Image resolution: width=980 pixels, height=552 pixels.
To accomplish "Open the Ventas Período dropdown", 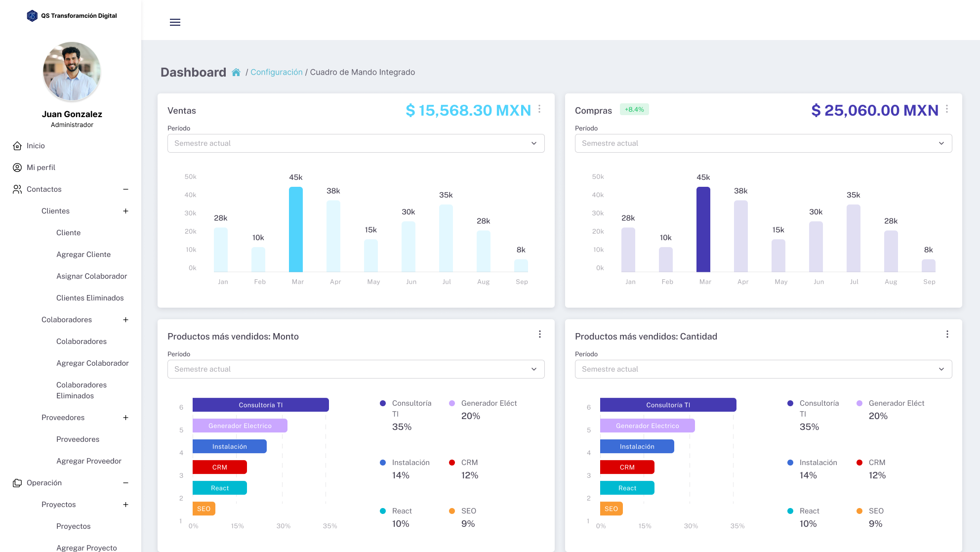I will pos(356,143).
